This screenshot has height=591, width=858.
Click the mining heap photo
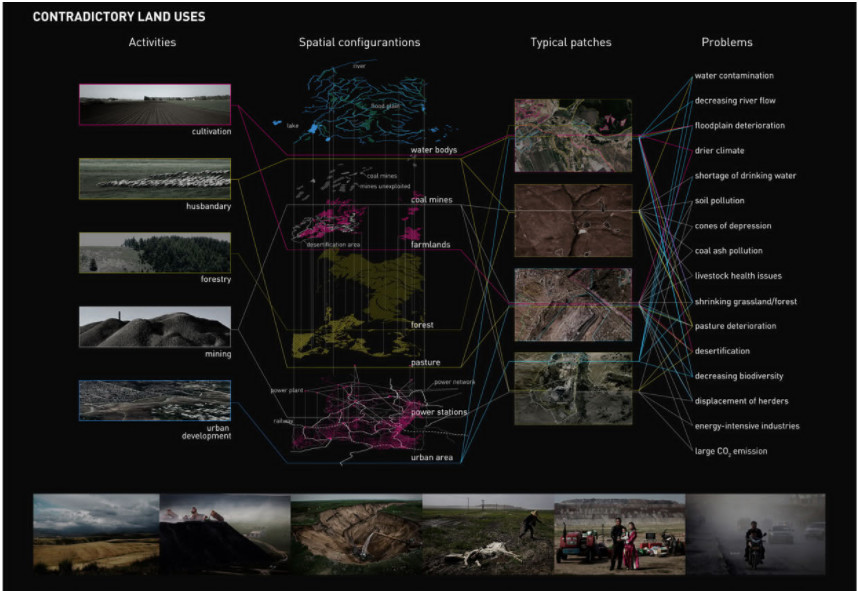[154, 326]
